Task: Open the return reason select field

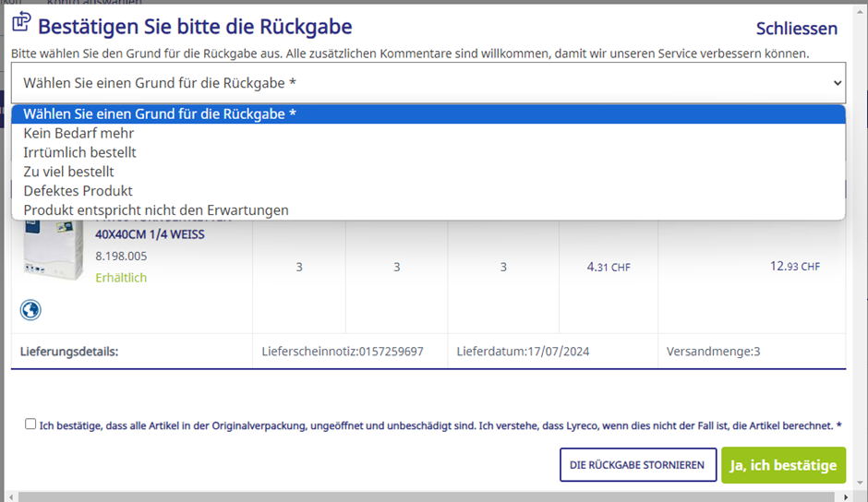Action: point(428,83)
